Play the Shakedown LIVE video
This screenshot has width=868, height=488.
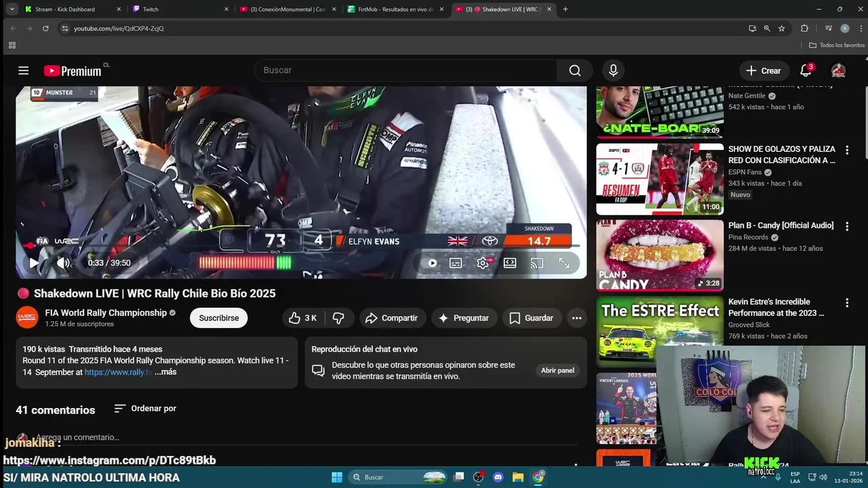point(33,263)
